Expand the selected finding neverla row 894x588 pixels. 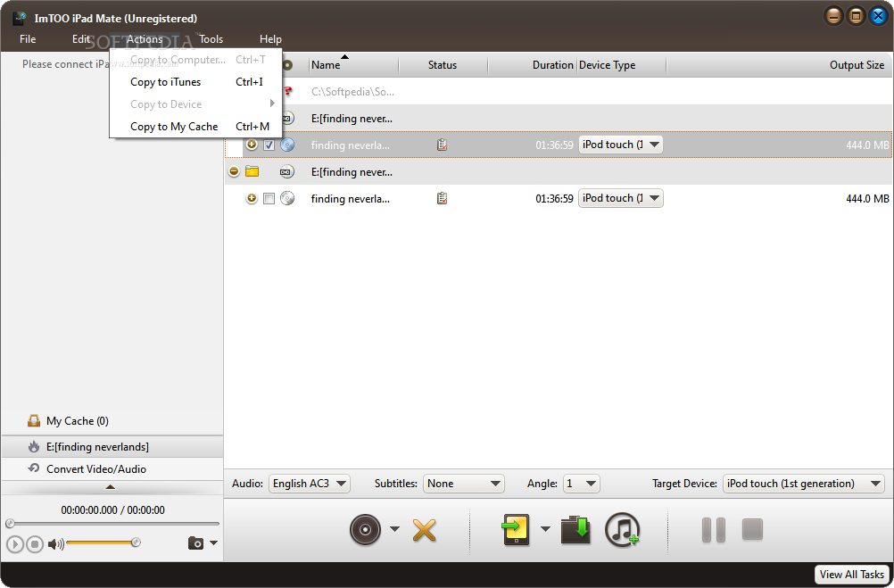252,145
